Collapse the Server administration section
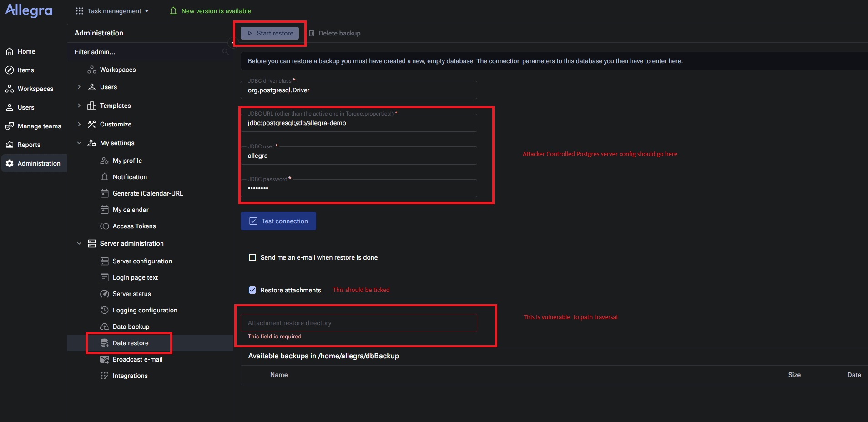The image size is (868, 422). pyautogui.click(x=79, y=243)
